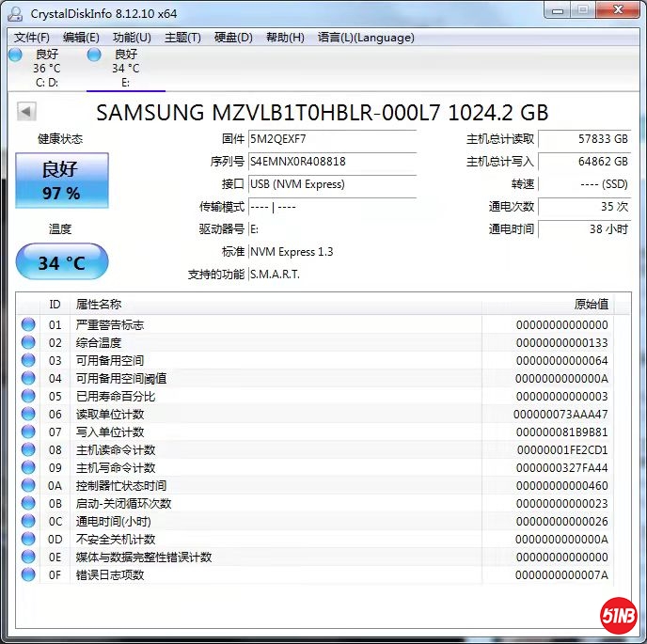Click the serial number field S4EMNX0R408818
The image size is (647, 644).
(332, 162)
